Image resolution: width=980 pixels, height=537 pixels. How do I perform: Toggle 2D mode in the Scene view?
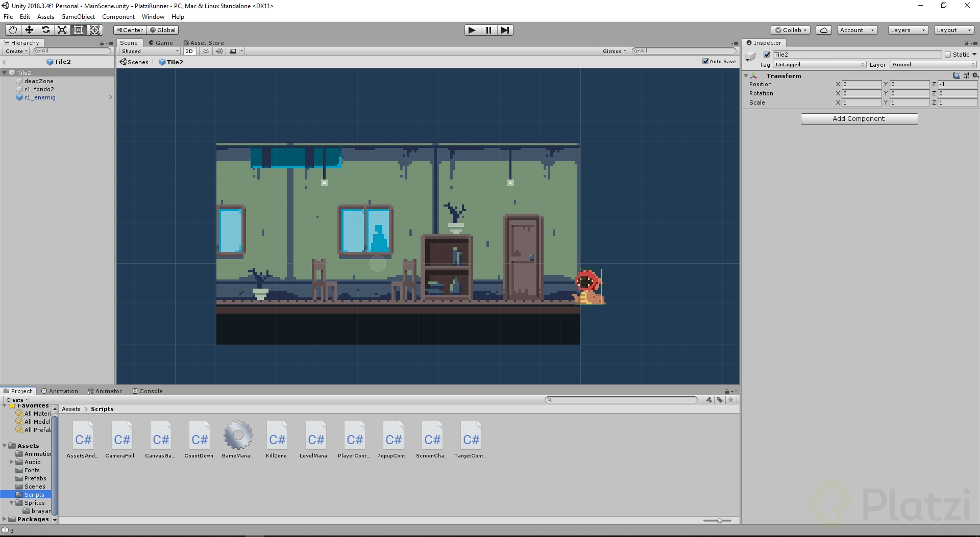189,51
